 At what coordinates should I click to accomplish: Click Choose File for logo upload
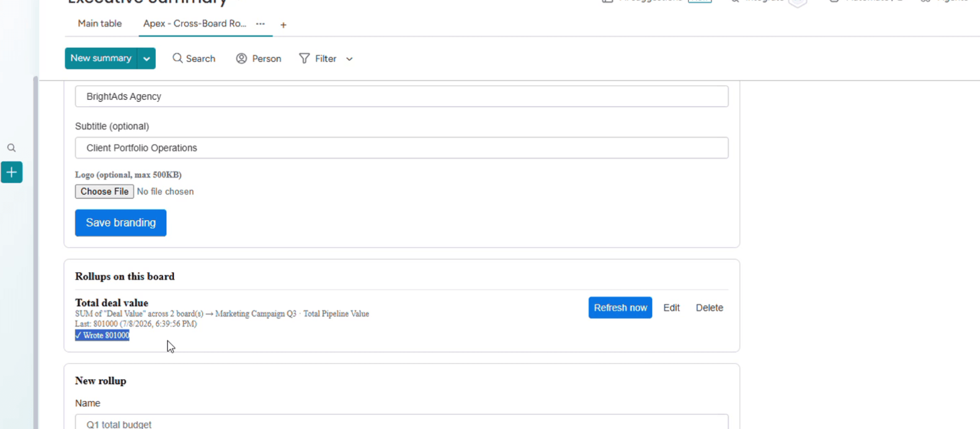click(104, 192)
